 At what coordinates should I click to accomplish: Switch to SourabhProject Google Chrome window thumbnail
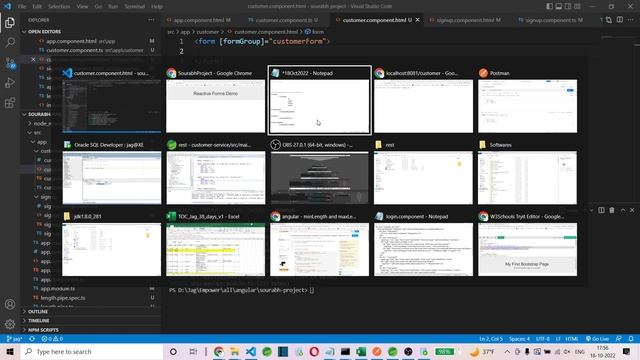click(x=216, y=100)
